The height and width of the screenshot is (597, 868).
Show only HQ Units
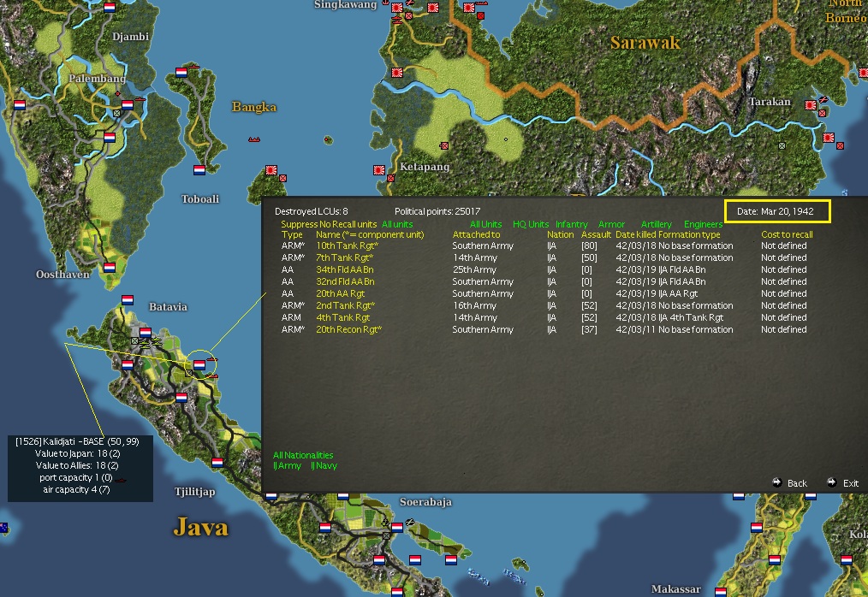click(531, 224)
